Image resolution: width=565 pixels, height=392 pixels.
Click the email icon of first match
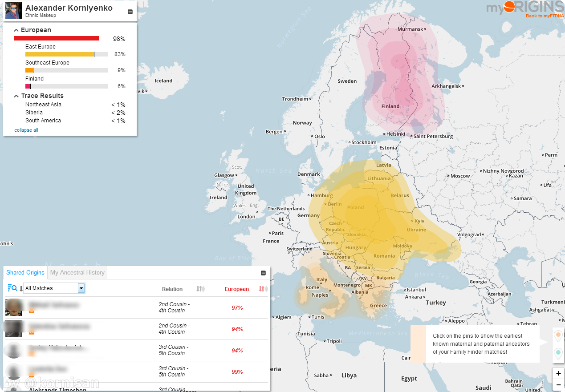click(32, 311)
